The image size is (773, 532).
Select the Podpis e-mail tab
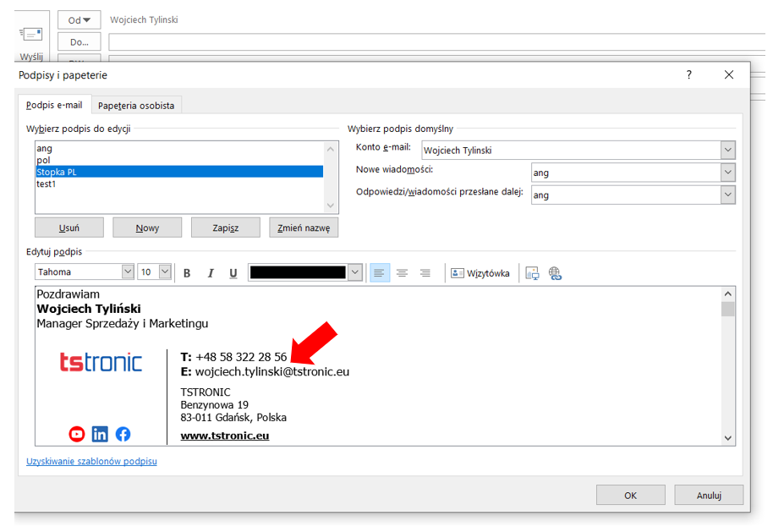point(54,105)
